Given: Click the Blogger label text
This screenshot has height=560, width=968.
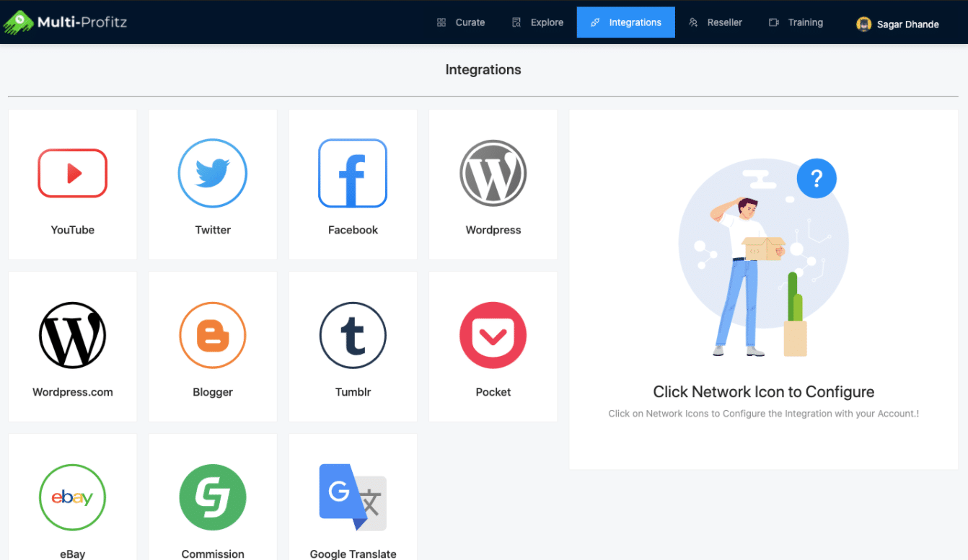Looking at the screenshot, I should tap(213, 392).
